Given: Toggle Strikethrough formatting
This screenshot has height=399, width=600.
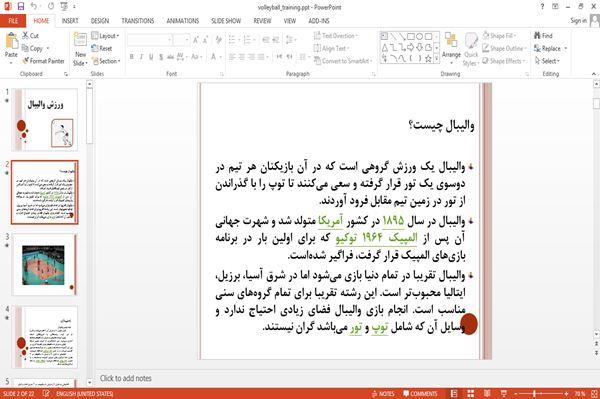Looking at the screenshot, I should tap(170, 57).
